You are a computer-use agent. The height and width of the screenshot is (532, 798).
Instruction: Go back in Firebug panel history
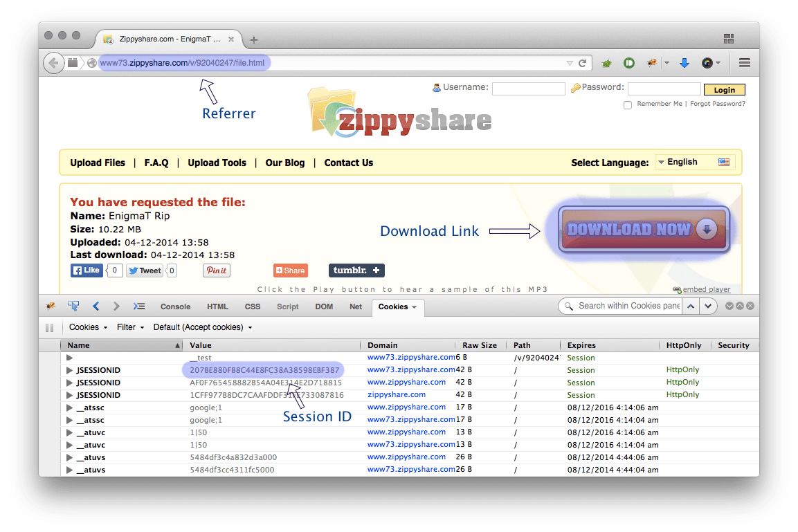click(96, 306)
